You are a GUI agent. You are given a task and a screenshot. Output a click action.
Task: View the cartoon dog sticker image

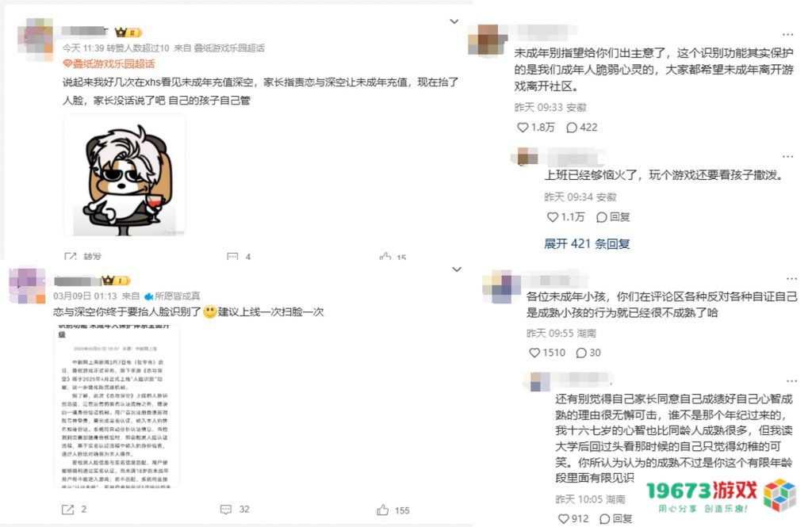124,175
